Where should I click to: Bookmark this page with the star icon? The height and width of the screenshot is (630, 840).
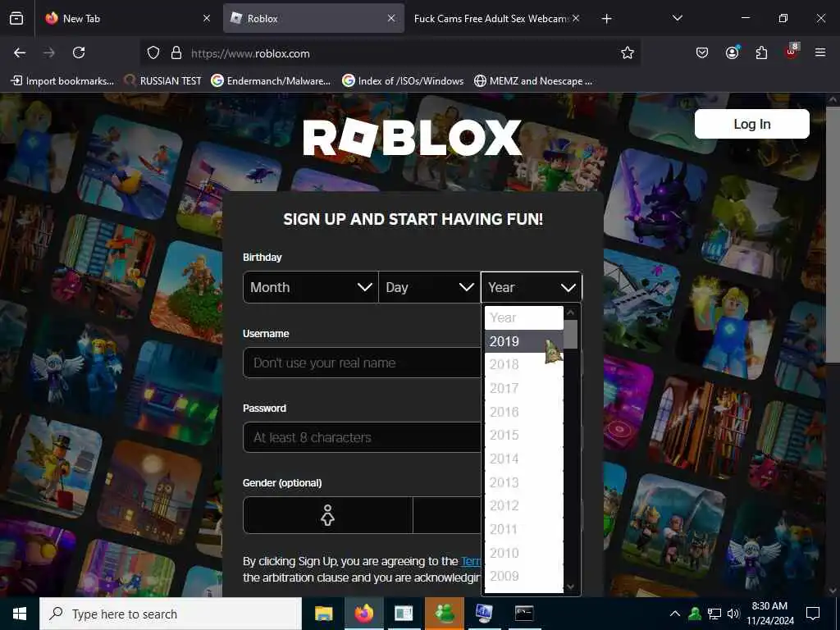tap(628, 52)
